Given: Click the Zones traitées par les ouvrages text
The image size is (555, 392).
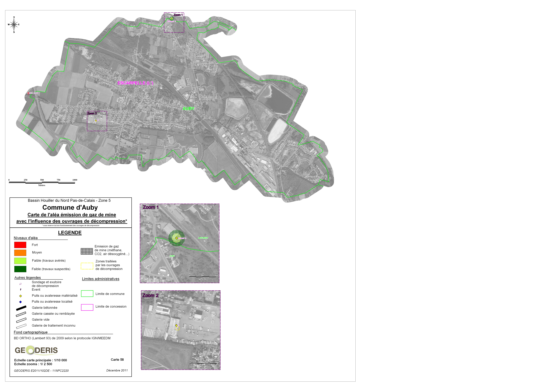Looking at the screenshot, I should (x=109, y=265).
